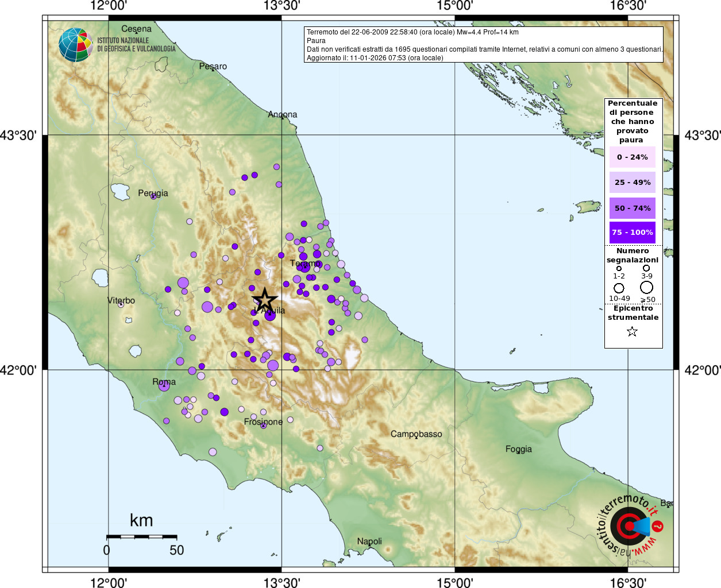
Task: Click the Viterbo city label
Action: [x=121, y=300]
